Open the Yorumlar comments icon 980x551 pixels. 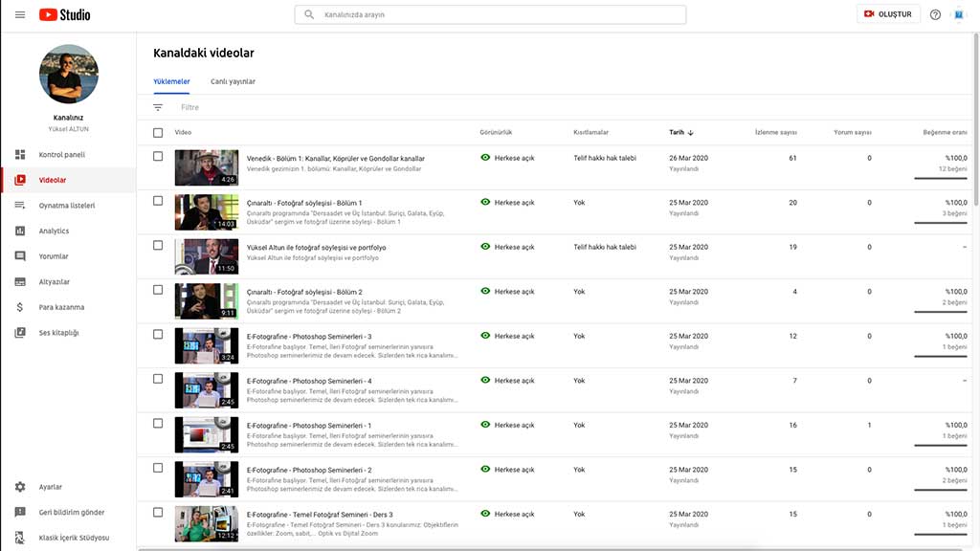[x=20, y=256]
